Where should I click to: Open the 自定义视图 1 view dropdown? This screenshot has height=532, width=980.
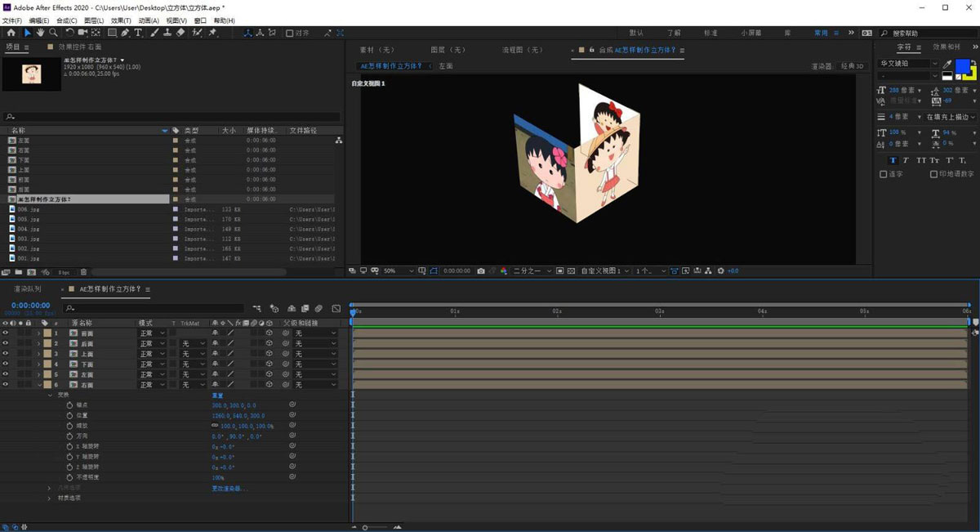point(605,270)
